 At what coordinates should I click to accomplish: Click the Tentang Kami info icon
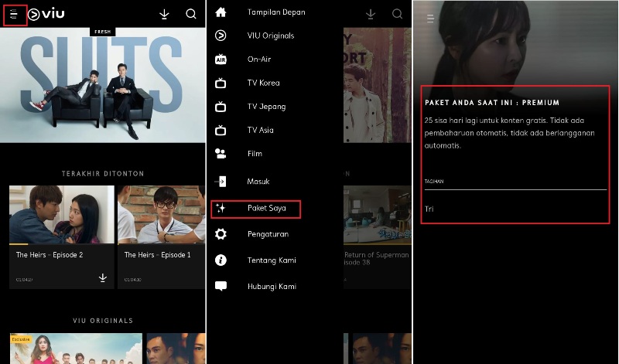221,260
